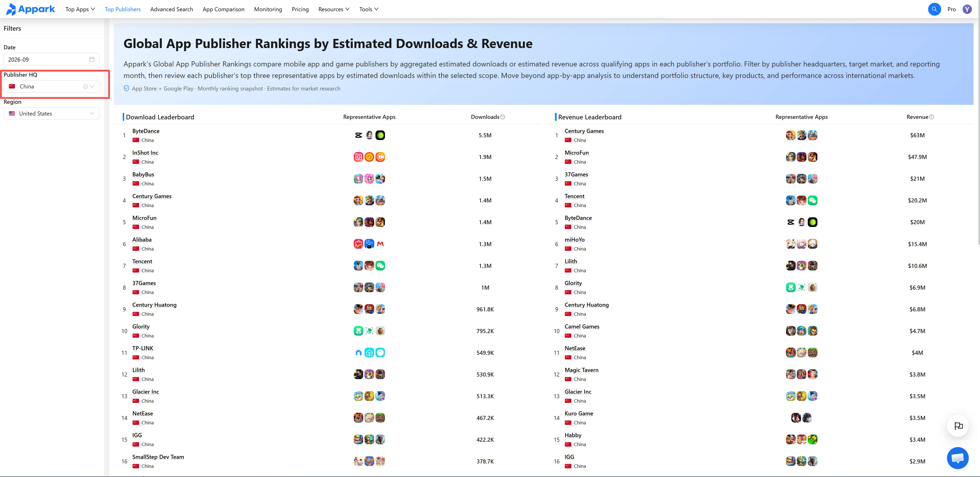Image resolution: width=980 pixels, height=477 pixels.
Task: Open the user avatar Y icon
Action: (967, 9)
